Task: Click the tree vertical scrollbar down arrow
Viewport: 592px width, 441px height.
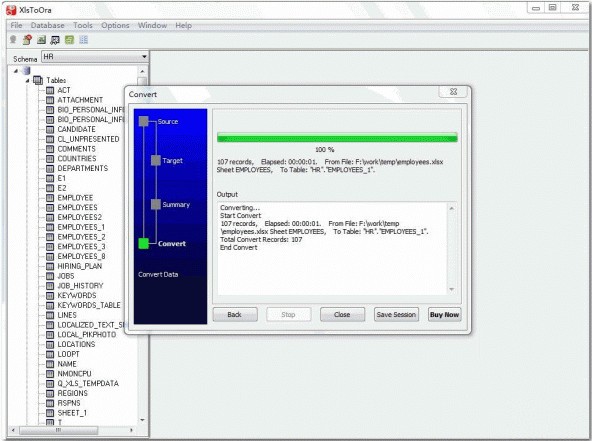Action: pos(142,420)
